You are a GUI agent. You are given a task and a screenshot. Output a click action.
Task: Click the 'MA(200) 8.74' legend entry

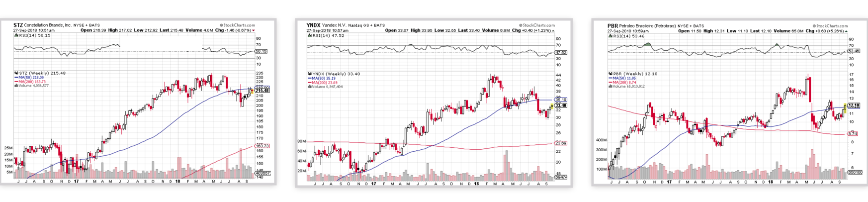[x=623, y=82]
